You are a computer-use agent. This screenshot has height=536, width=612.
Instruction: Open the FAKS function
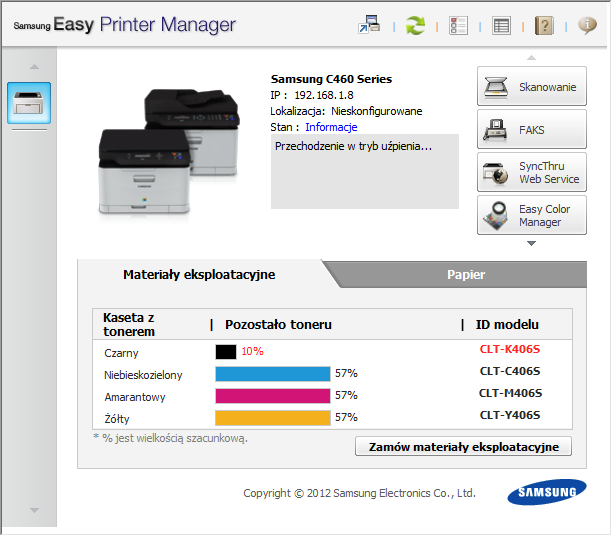[532, 129]
